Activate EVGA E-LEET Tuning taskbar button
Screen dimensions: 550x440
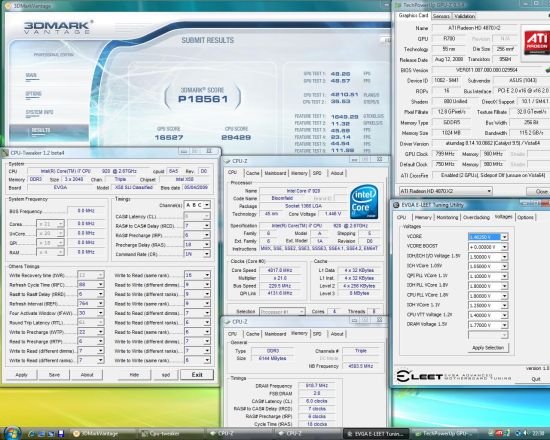coord(376,434)
